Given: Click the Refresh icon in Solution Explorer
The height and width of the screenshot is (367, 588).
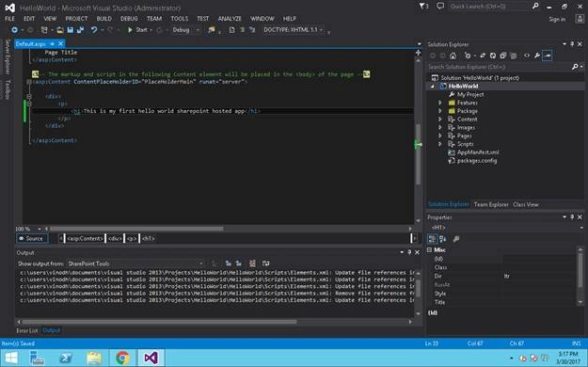Looking at the screenshot, I should 493,56.
